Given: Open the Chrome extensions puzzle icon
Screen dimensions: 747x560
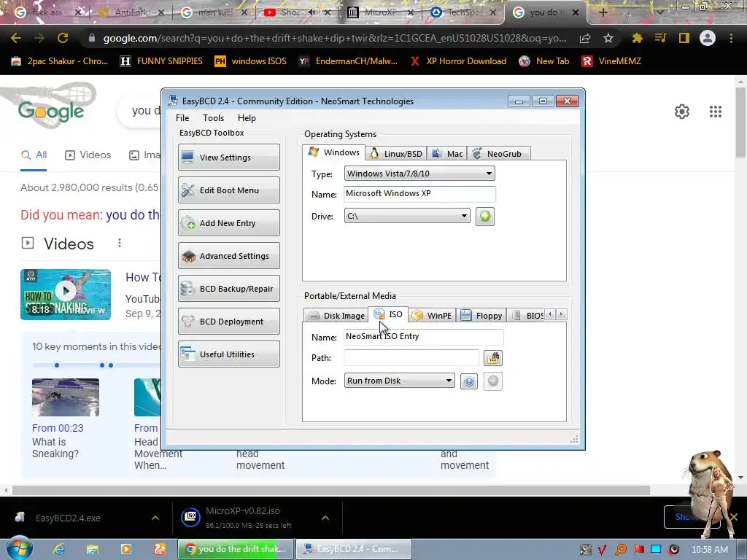Looking at the screenshot, I should 637,38.
